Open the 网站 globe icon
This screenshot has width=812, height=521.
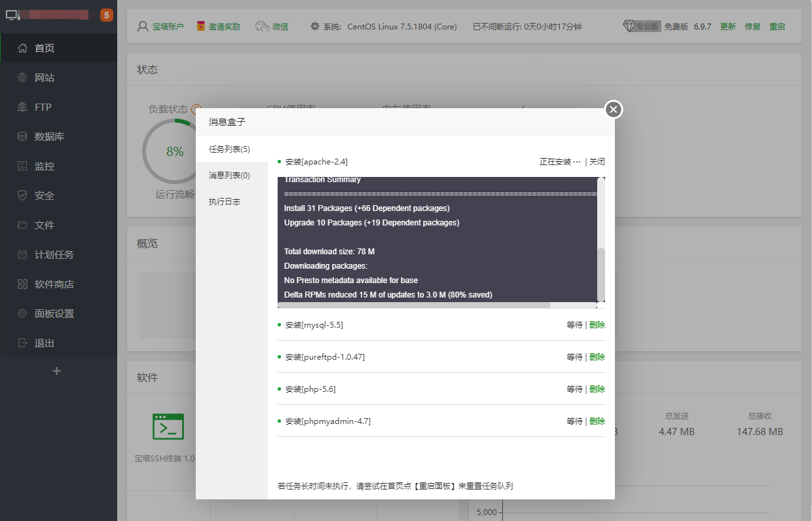(x=22, y=77)
